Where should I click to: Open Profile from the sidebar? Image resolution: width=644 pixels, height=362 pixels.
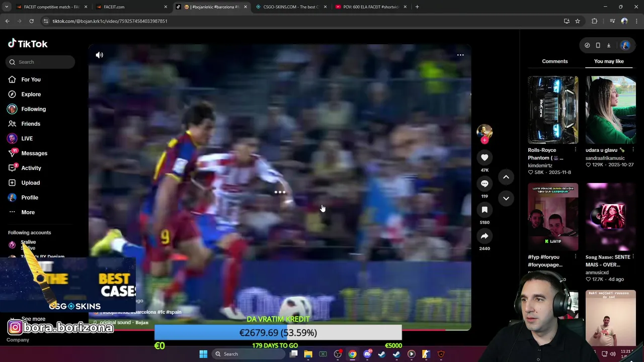pyautogui.click(x=30, y=198)
